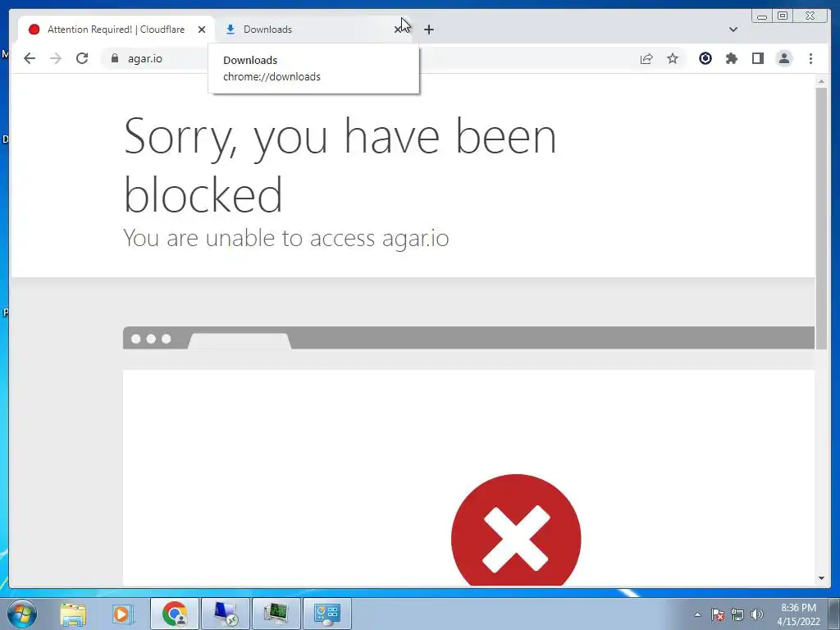
Task: Click the Downloads tab download icon
Action: 231,30
